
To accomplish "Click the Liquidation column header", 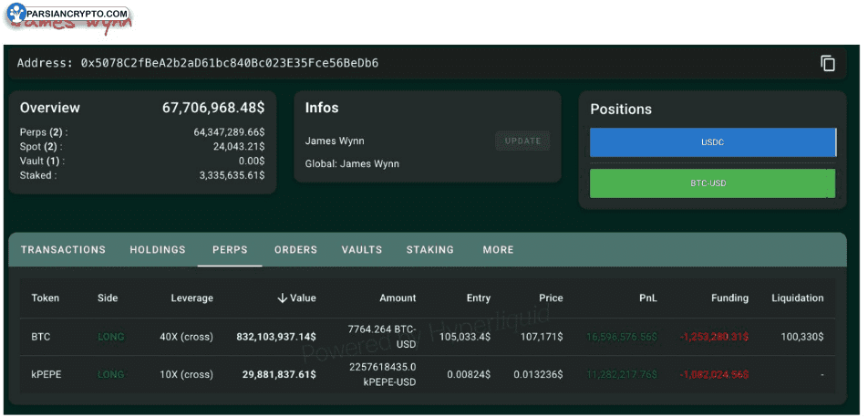I will pyautogui.click(x=797, y=298).
